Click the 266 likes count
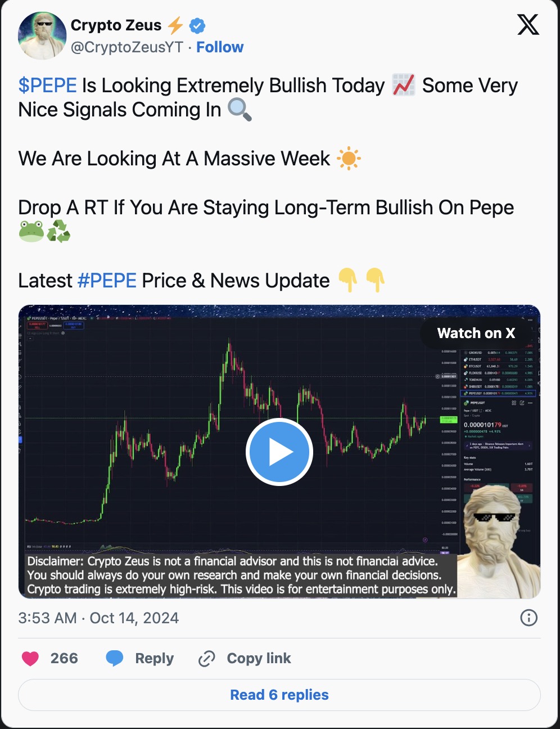The height and width of the screenshot is (729, 560). tap(64, 658)
